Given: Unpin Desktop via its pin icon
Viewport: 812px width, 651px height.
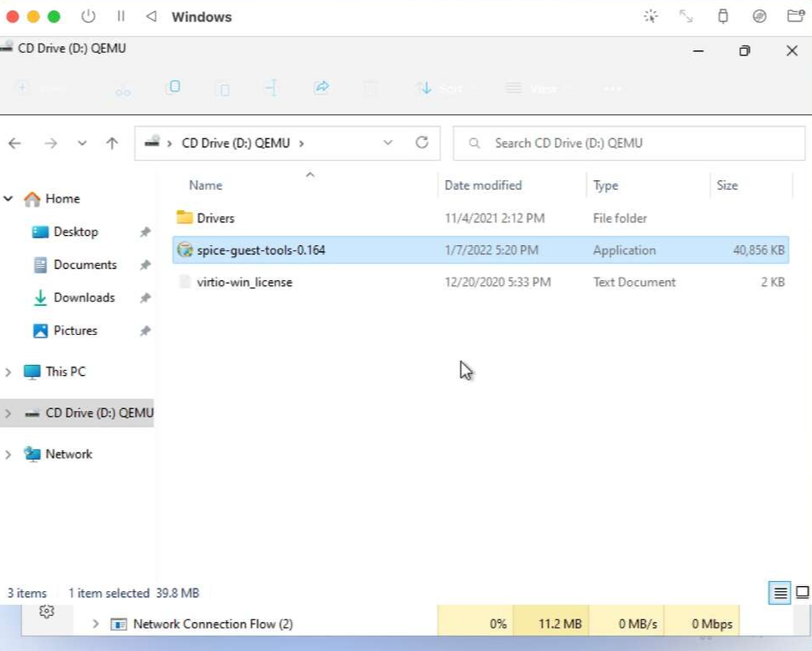Looking at the screenshot, I should (145, 232).
